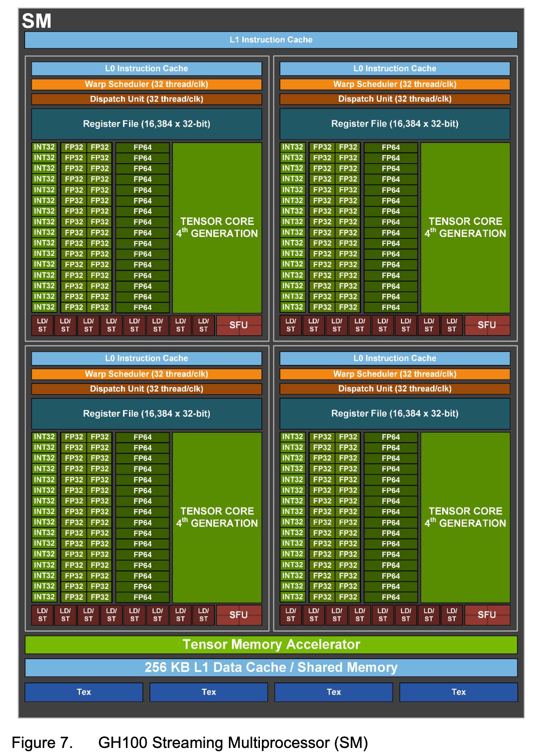538x756 pixels.
Task: Select the rightmost Tex block
Action: 458,692
